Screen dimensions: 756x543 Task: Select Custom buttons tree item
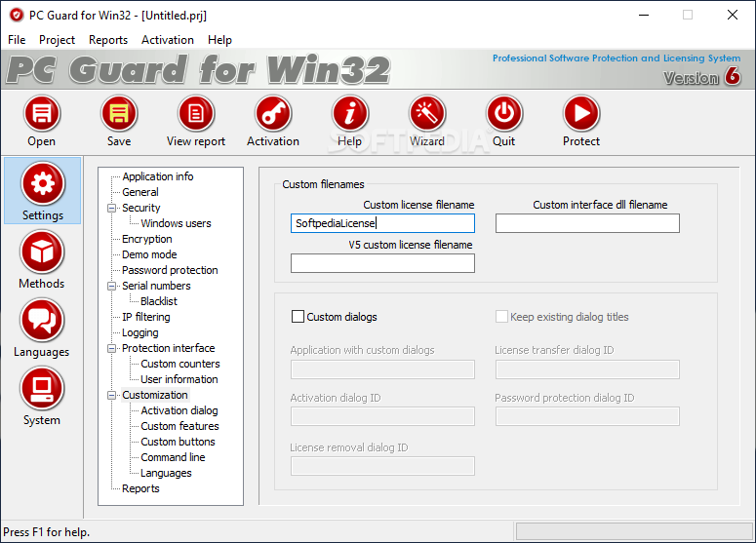178,442
